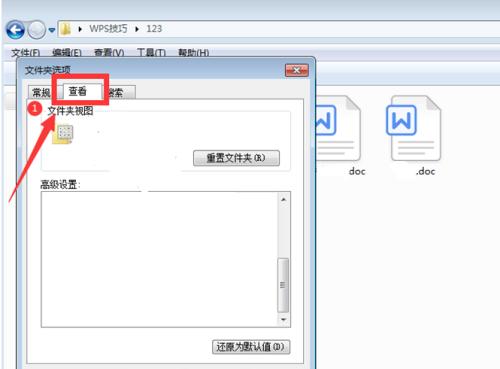Click the folder icon in address bar
This screenshot has height=369, width=500.
click(66, 29)
